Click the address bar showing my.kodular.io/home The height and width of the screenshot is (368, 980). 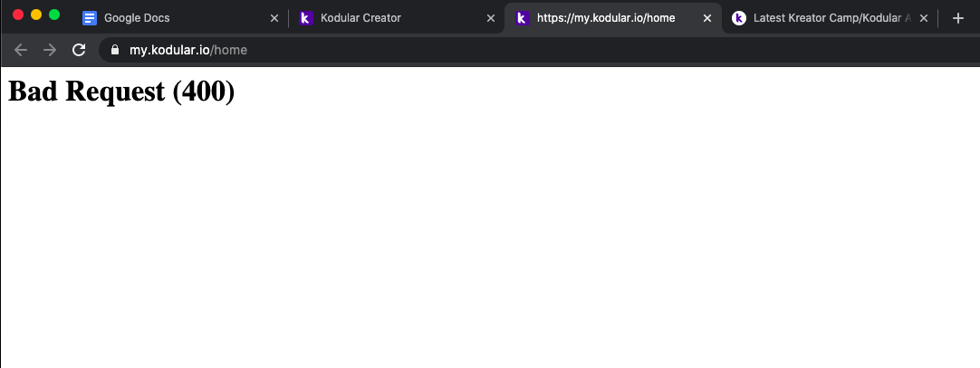[x=539, y=50]
